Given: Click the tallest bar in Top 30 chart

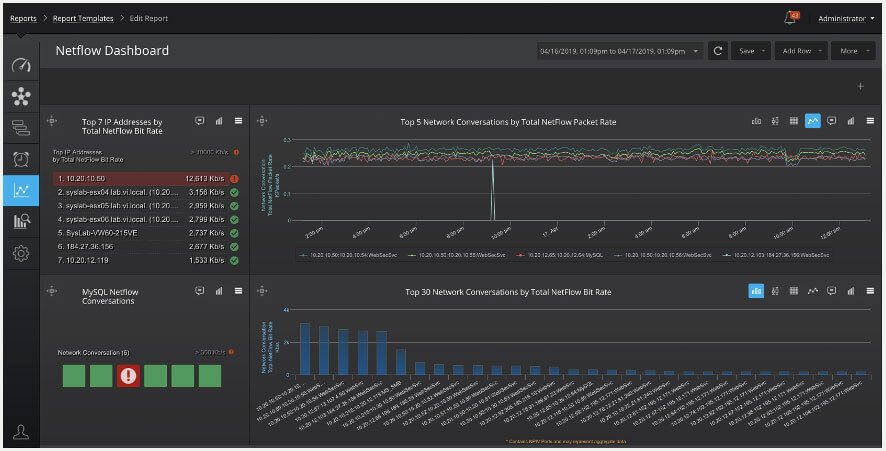Looking at the screenshot, I should pos(305,349).
